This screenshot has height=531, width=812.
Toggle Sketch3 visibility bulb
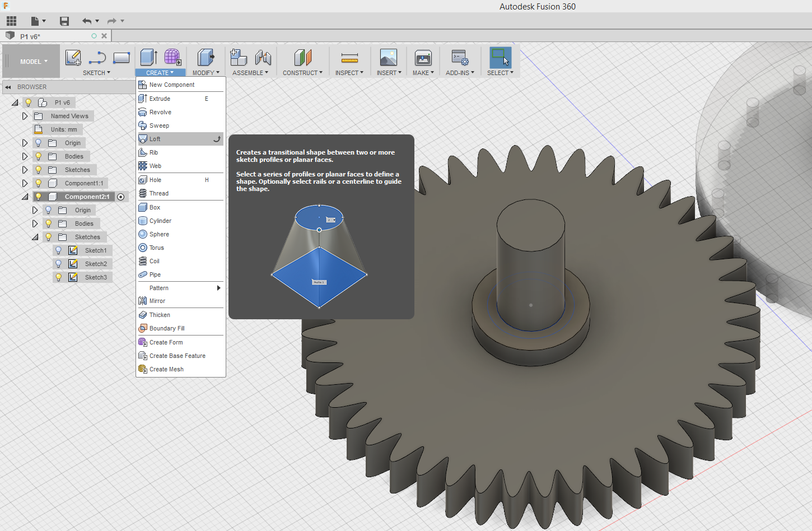59,277
